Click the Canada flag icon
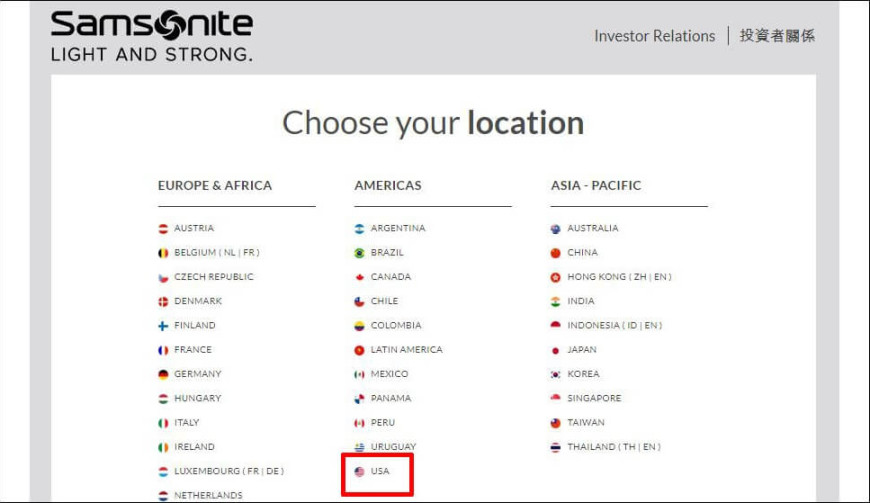This screenshot has height=503, width=870. coord(360,277)
